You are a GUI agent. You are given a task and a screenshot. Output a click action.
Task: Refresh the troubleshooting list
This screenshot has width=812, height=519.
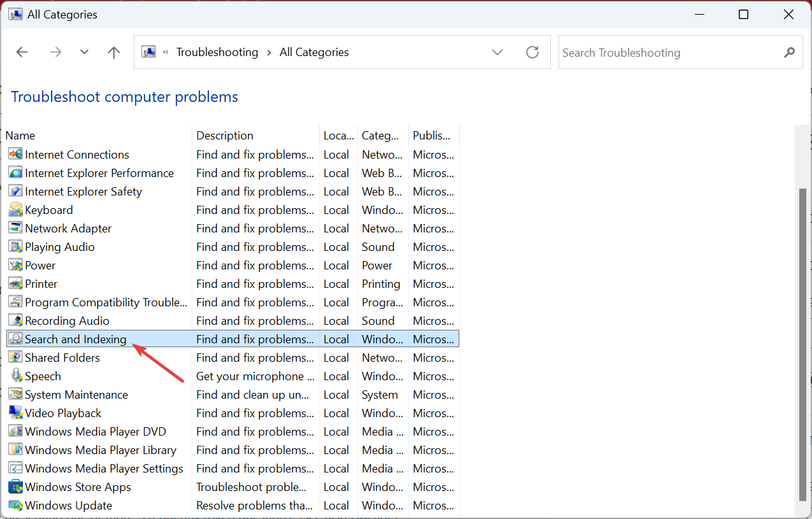coord(532,52)
